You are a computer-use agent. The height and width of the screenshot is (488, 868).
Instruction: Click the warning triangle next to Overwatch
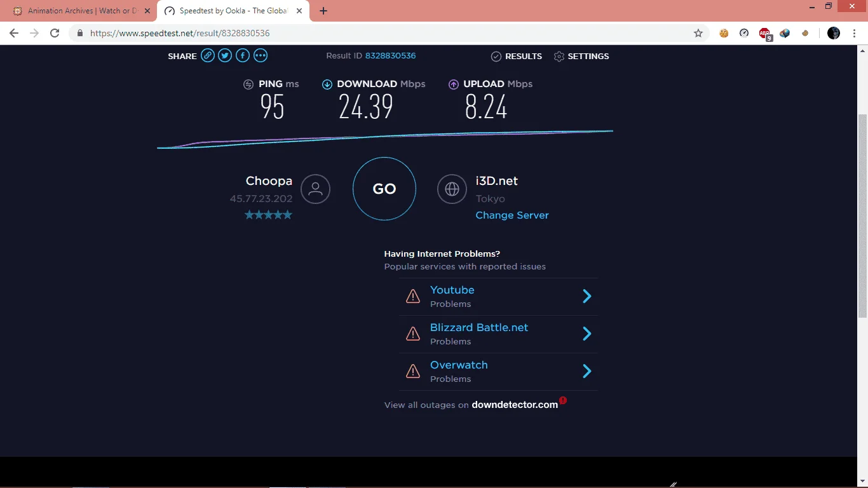[413, 371]
